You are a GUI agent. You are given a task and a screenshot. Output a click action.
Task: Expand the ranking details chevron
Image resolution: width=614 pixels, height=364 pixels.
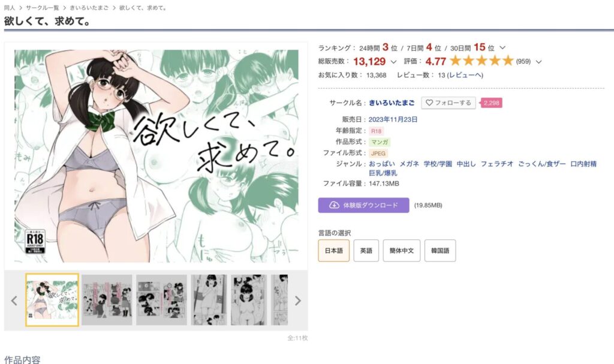coord(502,48)
